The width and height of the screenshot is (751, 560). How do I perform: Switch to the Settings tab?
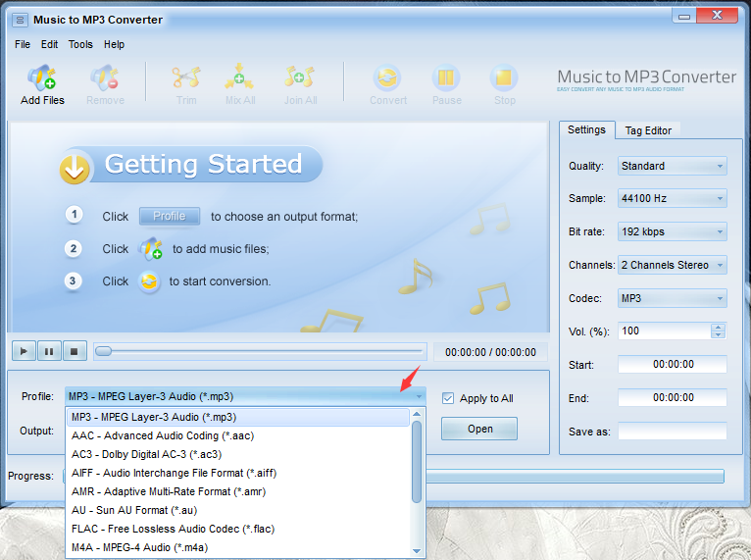(x=586, y=129)
